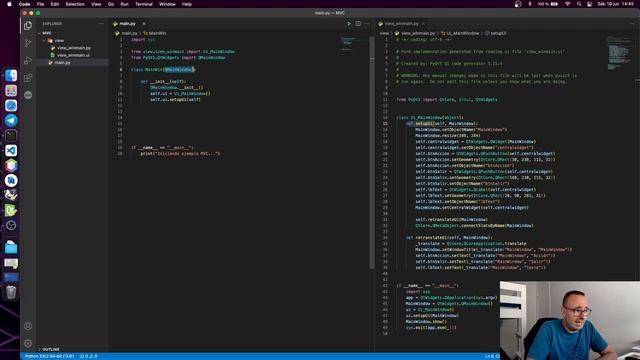Open Visual Studio Code from the Dock
The height and width of the screenshot is (360, 640).
pos(11,151)
